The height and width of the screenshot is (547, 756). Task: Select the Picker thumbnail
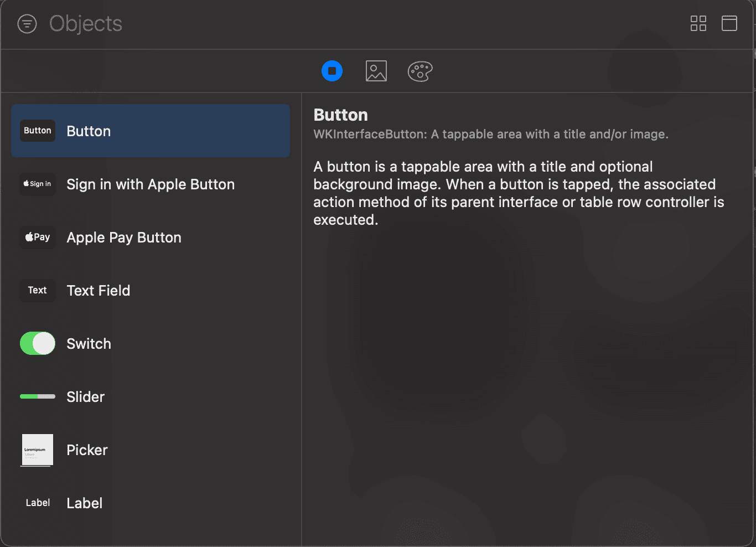[x=38, y=450]
